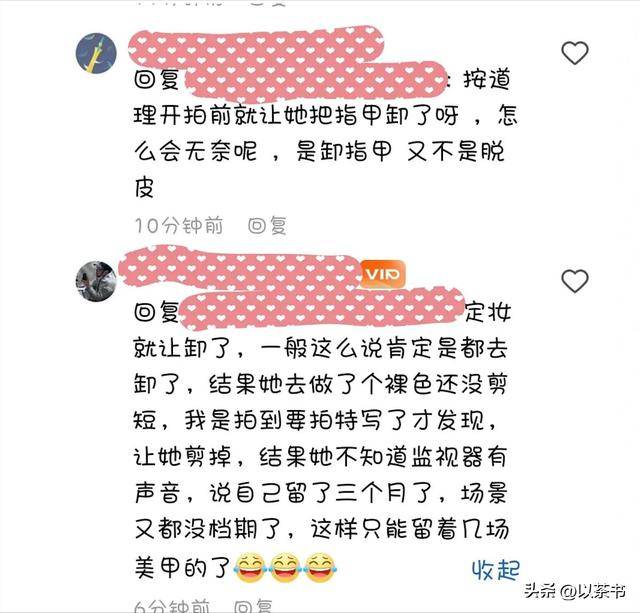Tap the first laughing-crying emoji
Viewport: 640px width, 613px height.
(x=250, y=568)
